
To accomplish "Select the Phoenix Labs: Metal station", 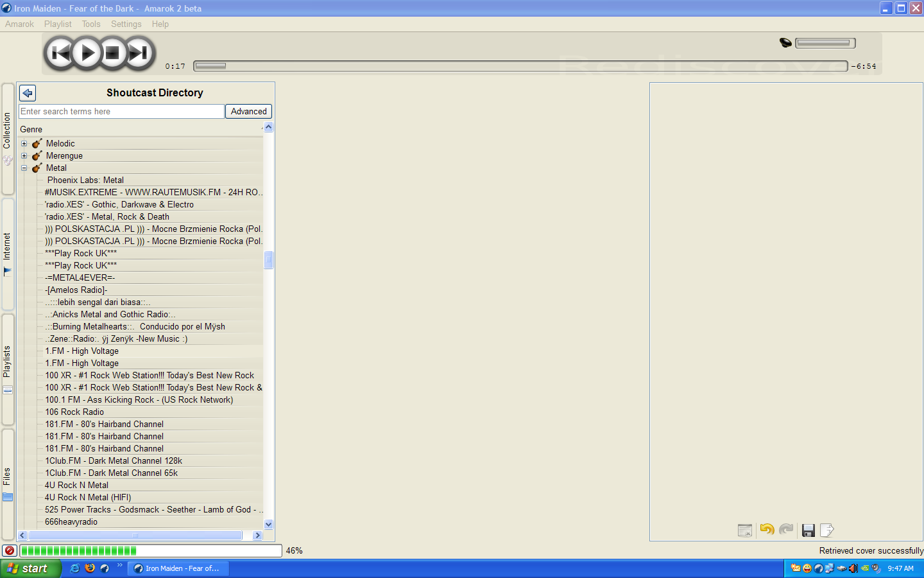I will (x=85, y=180).
